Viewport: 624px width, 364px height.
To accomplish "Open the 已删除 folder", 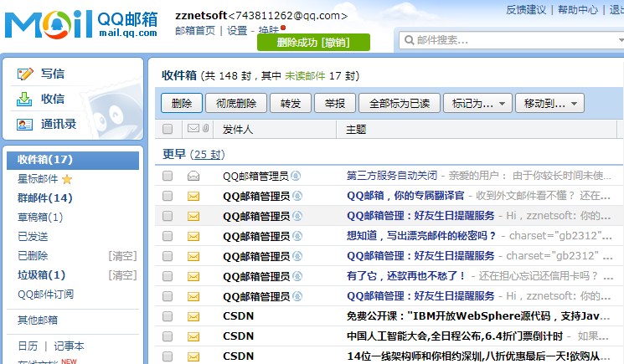I will (33, 256).
